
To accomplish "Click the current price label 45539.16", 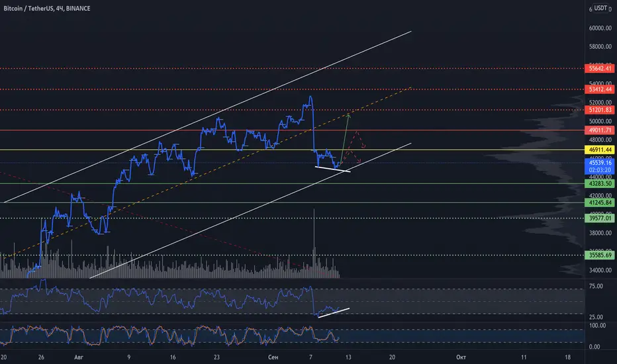I will click(600, 163).
